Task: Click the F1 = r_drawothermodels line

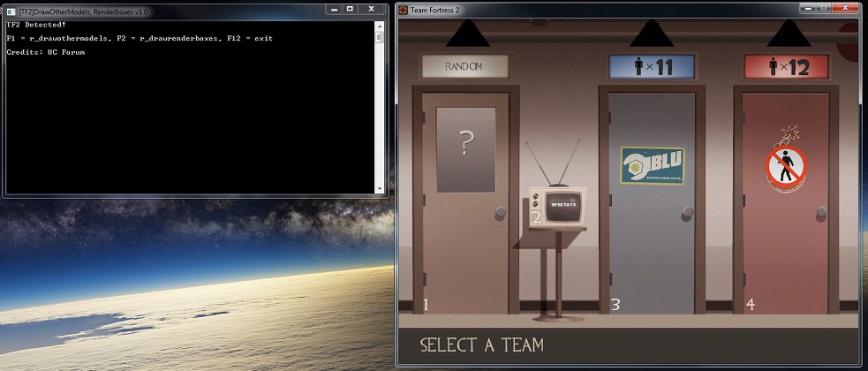Action: [x=140, y=38]
